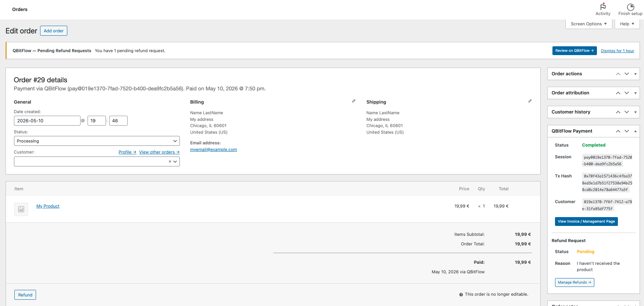Edit billing address with pencil icon
This screenshot has height=306, width=644.
354,101
